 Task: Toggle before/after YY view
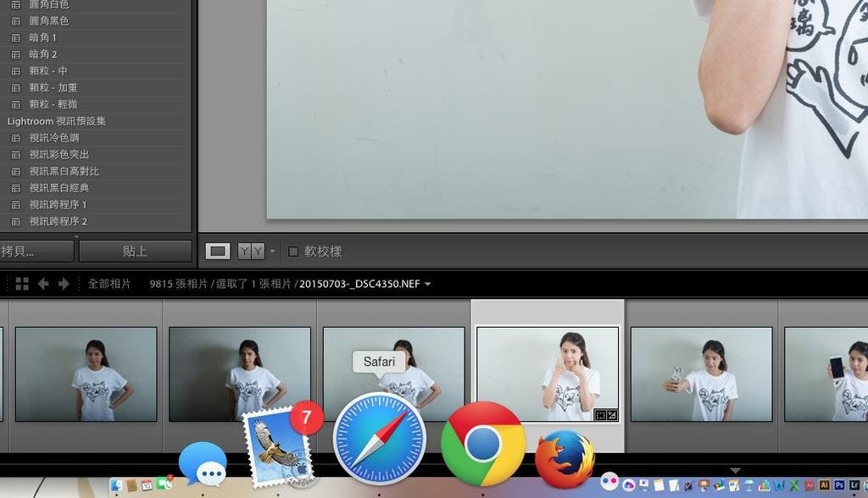(251, 252)
